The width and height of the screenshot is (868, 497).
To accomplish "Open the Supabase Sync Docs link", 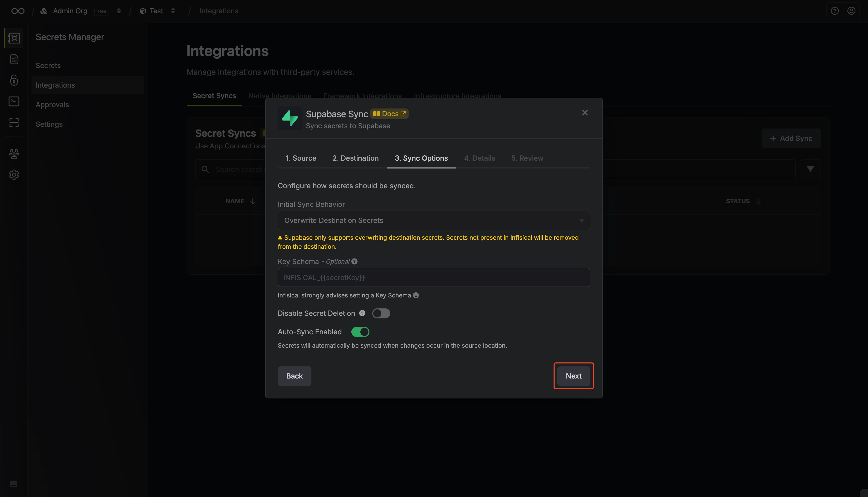I will pos(389,114).
